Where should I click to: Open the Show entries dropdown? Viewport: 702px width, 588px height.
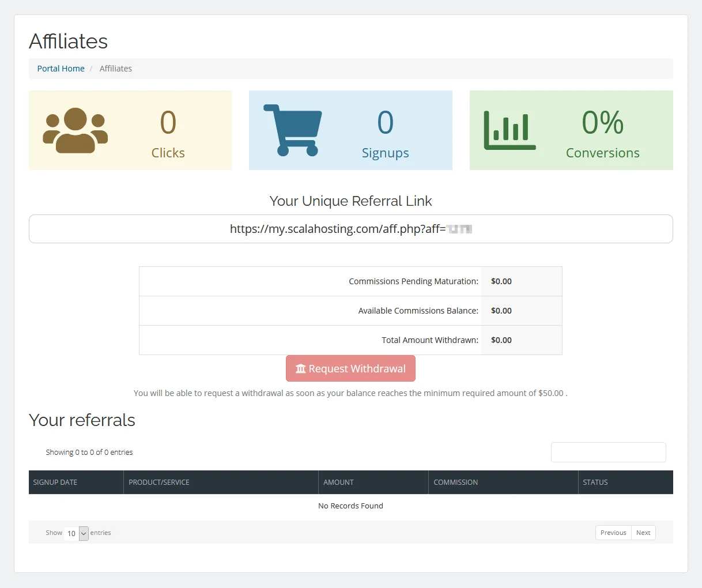74,533
